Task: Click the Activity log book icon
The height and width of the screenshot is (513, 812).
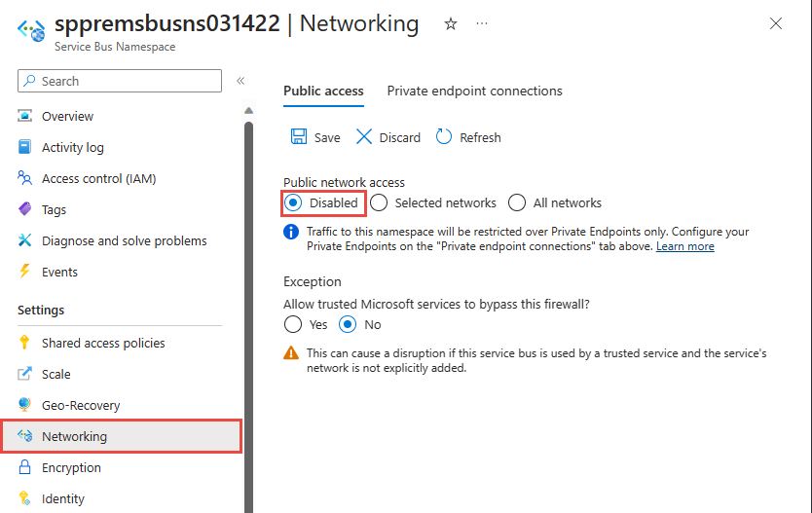Action: [24, 147]
